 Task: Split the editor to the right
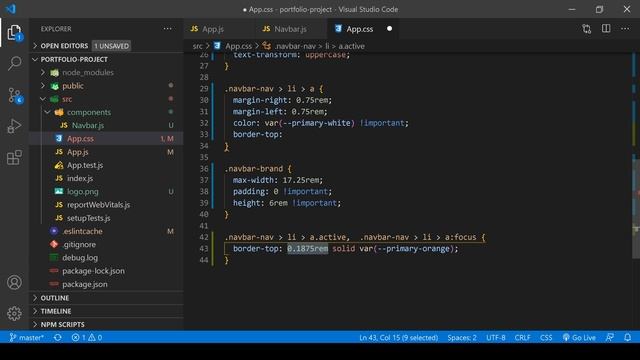(x=606, y=29)
